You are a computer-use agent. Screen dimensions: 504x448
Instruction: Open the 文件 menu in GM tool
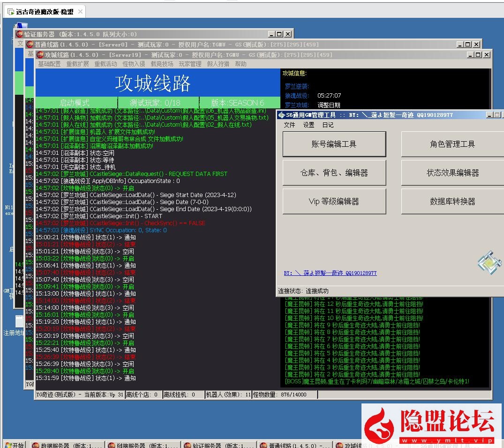(x=290, y=125)
